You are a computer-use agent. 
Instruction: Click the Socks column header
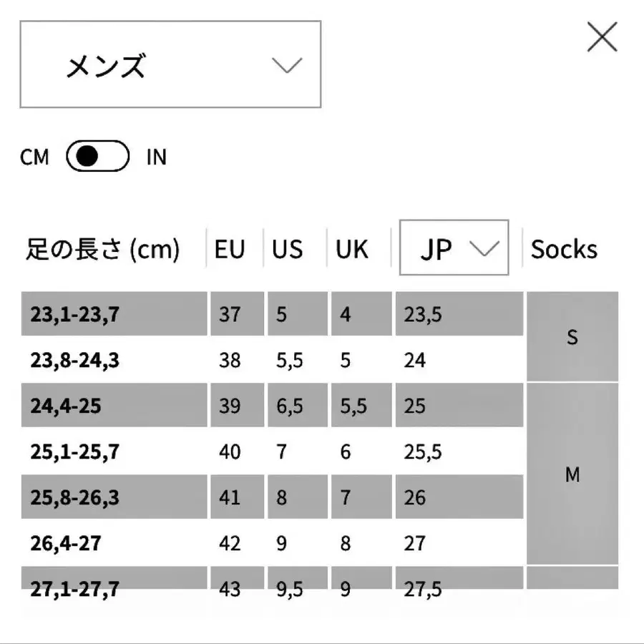[x=564, y=249]
